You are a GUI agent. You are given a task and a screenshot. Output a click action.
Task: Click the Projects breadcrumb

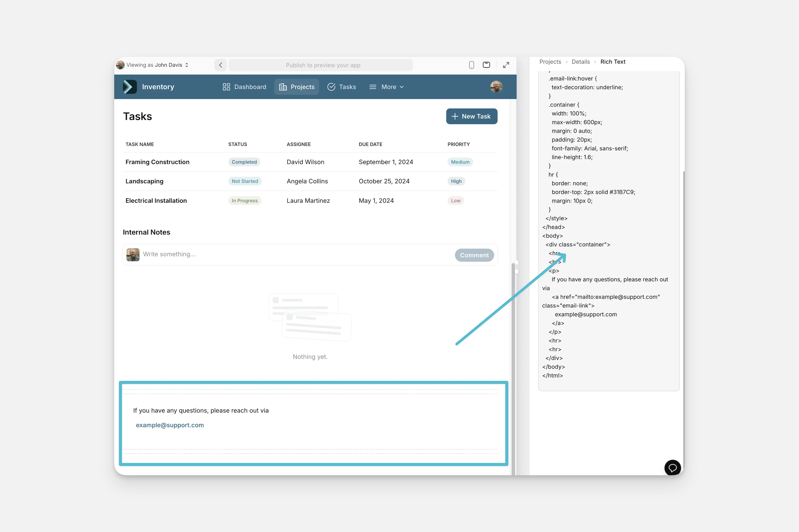point(550,62)
